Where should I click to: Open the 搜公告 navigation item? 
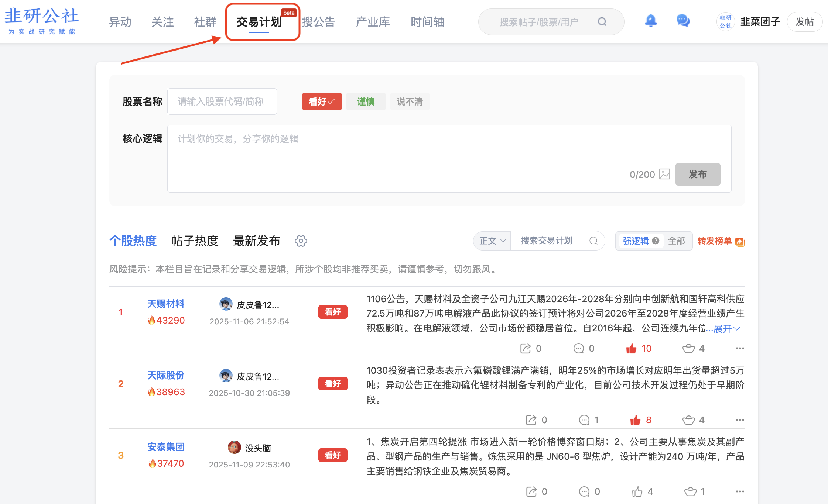click(x=318, y=22)
